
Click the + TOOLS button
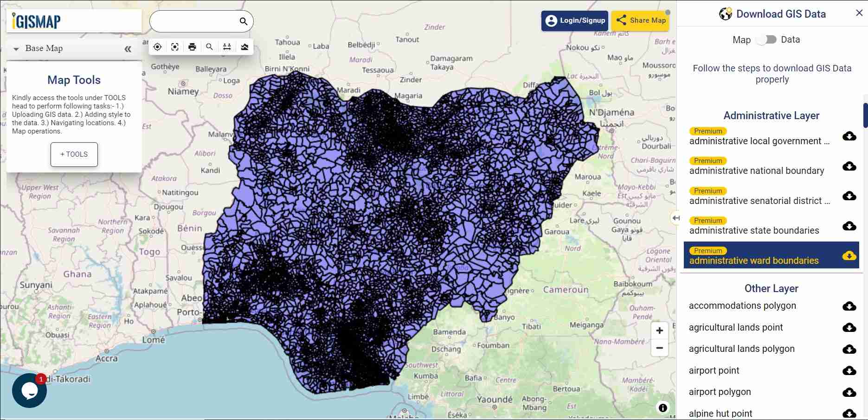(74, 154)
